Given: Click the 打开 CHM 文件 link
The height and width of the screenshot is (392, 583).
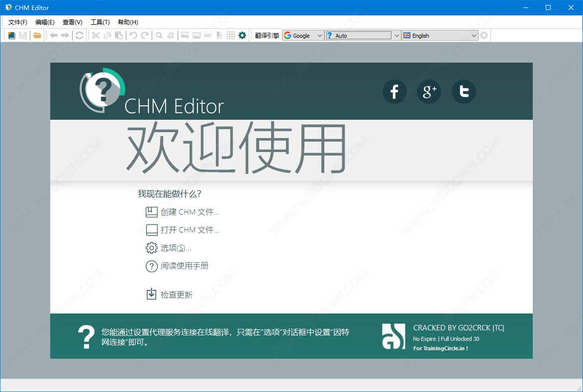Looking at the screenshot, I should [190, 230].
